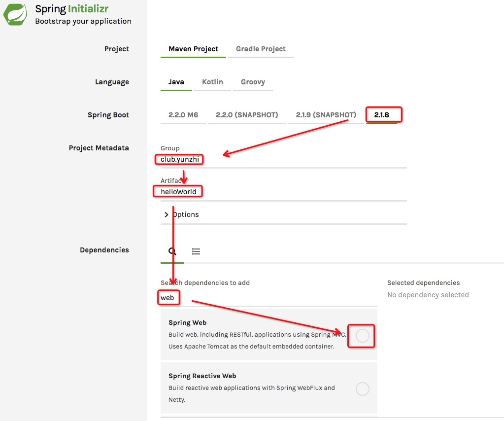The image size is (504, 421).
Task: Click the dependency search box with web
Action: pos(269,298)
